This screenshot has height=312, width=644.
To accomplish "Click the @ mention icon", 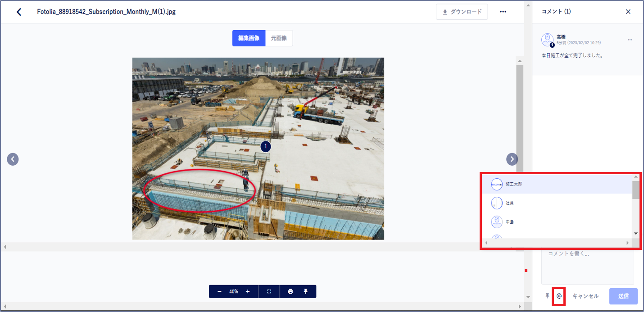I will (x=559, y=296).
